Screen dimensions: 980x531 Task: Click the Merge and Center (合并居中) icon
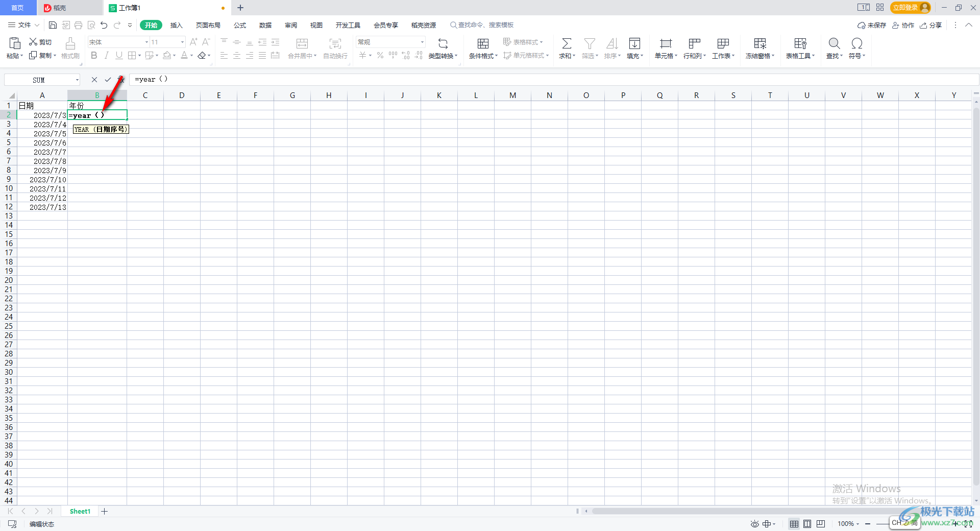pos(302,43)
